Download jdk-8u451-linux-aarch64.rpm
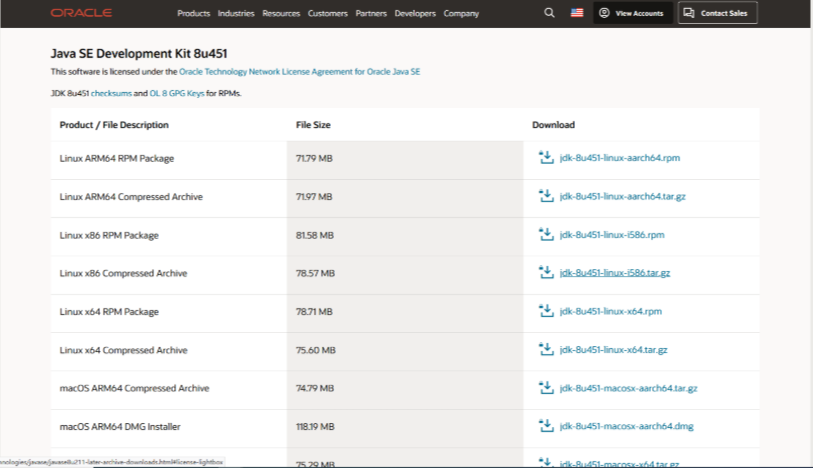 click(620, 158)
